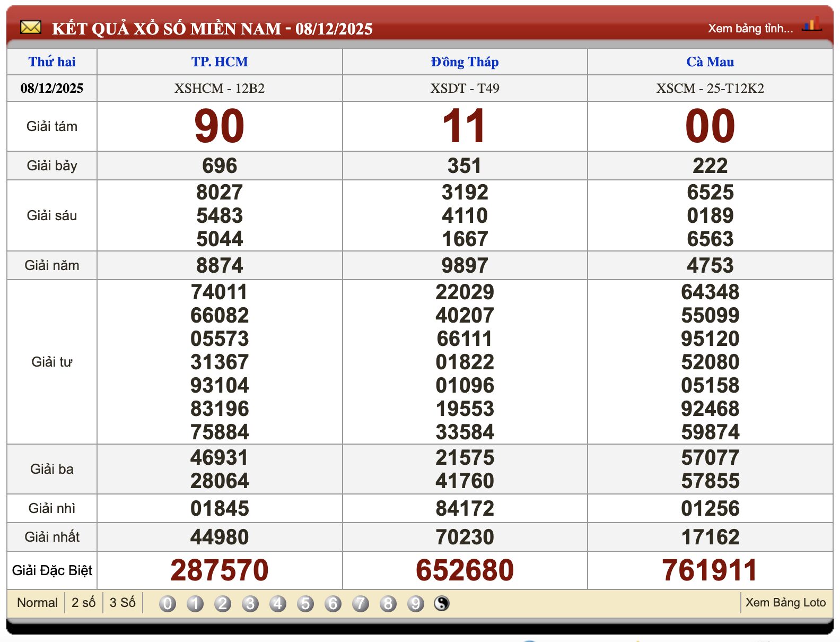This screenshot has height=642, width=840.
Task: Click the envelope mail icon in header
Action: tap(30, 27)
